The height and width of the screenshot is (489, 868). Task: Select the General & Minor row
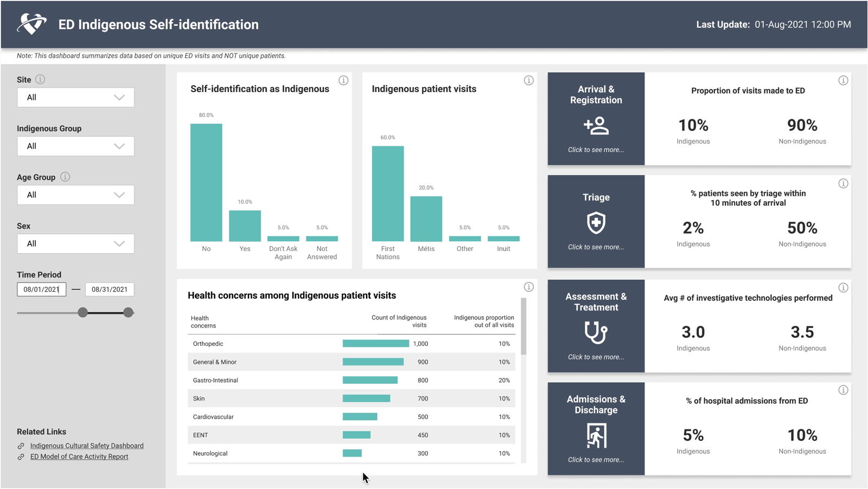click(352, 362)
